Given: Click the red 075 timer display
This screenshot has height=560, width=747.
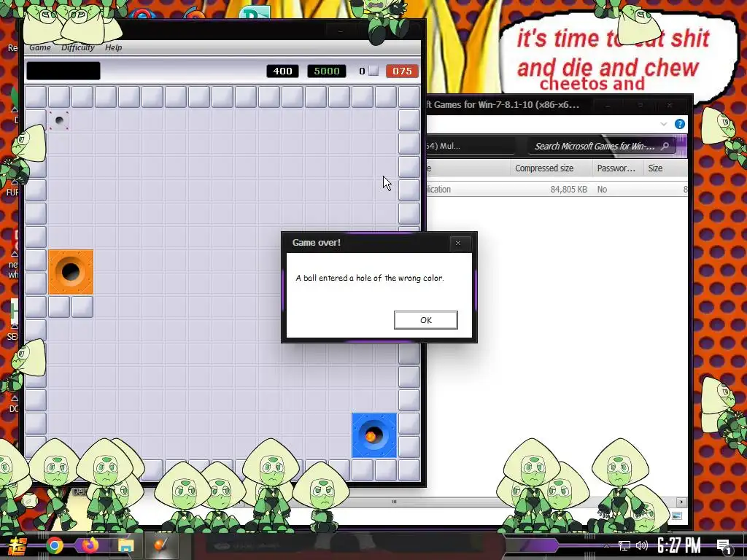Looking at the screenshot, I should [x=402, y=71].
